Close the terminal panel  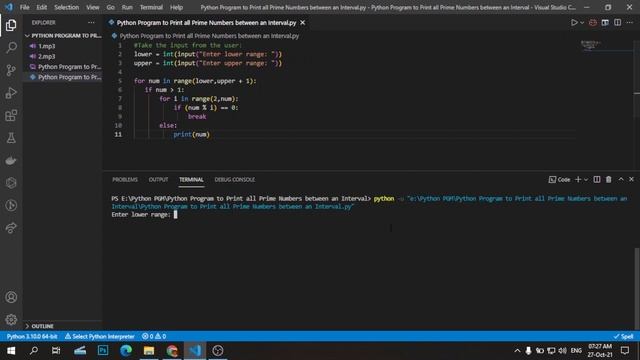[x=631, y=179]
